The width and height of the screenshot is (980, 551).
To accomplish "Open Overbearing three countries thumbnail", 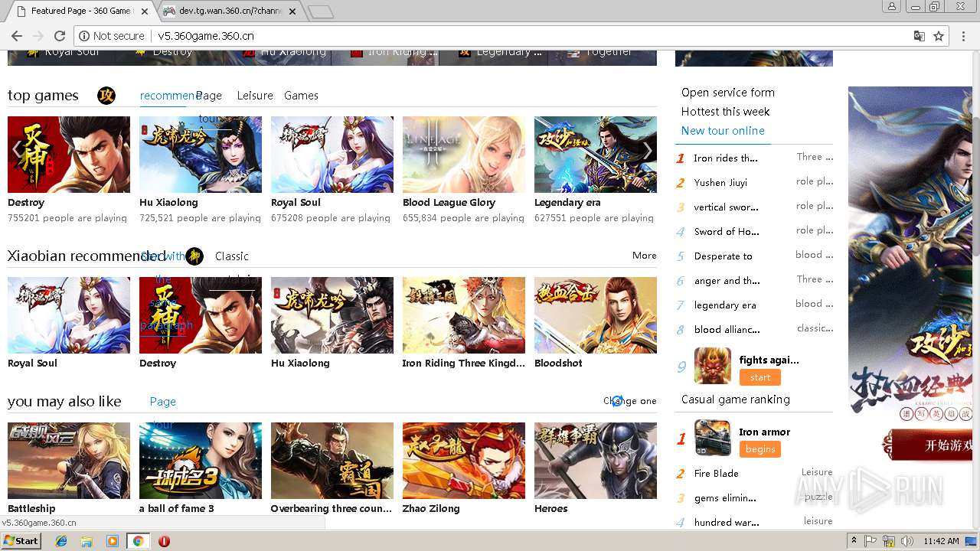I will (332, 461).
